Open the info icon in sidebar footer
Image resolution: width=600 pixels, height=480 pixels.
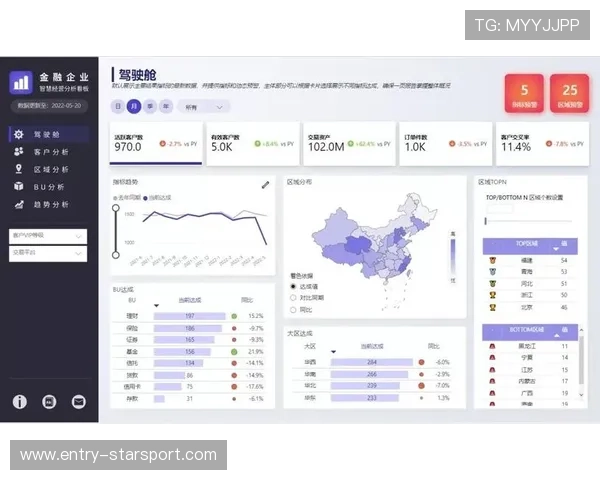tap(20, 401)
